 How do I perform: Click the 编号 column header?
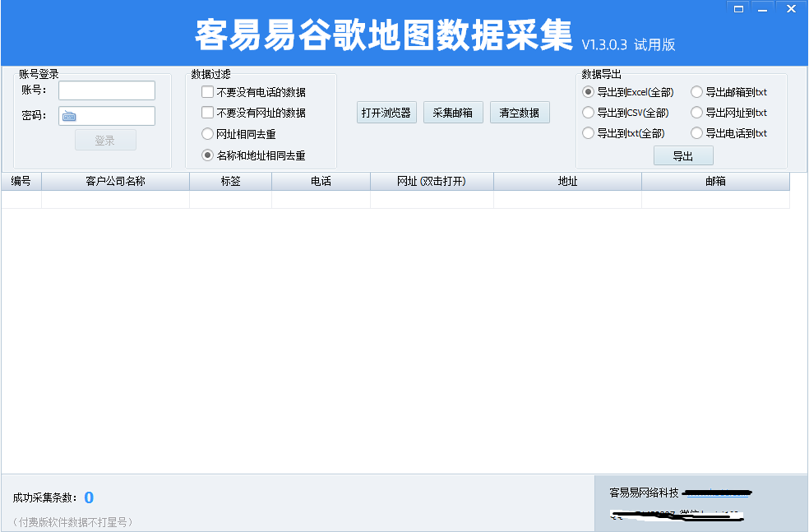[x=21, y=181]
